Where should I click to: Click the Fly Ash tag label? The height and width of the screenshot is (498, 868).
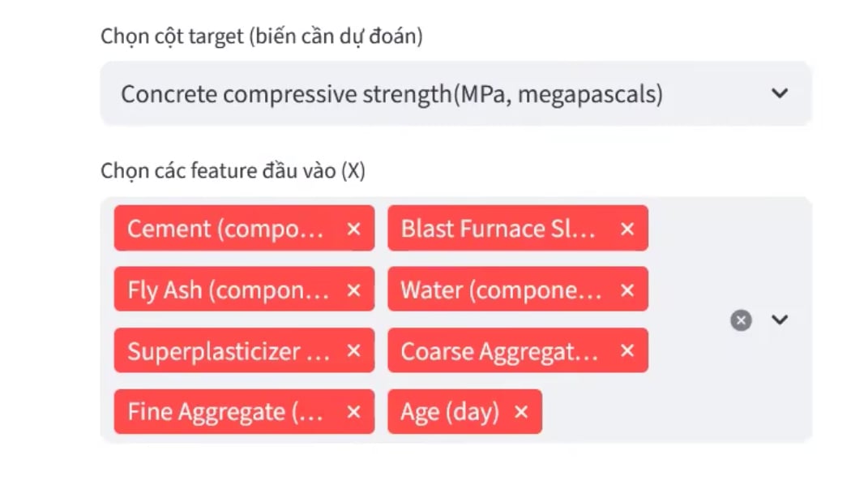229,290
